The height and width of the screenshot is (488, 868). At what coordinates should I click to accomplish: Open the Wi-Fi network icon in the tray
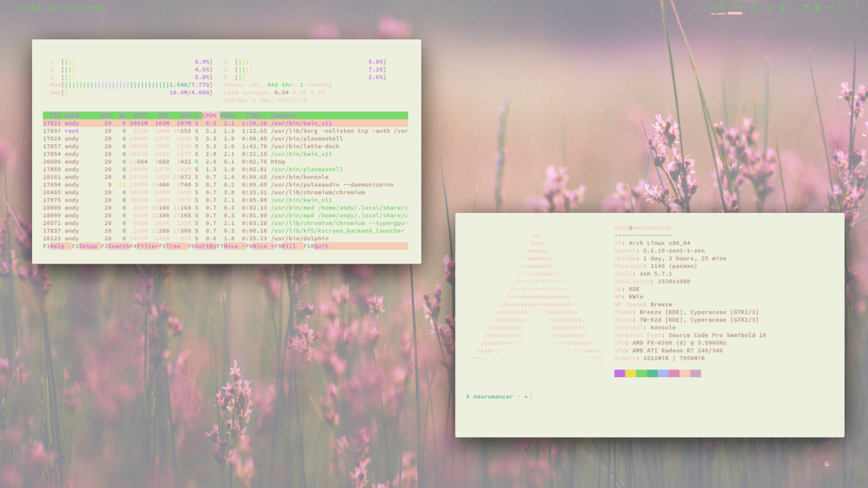click(794, 8)
